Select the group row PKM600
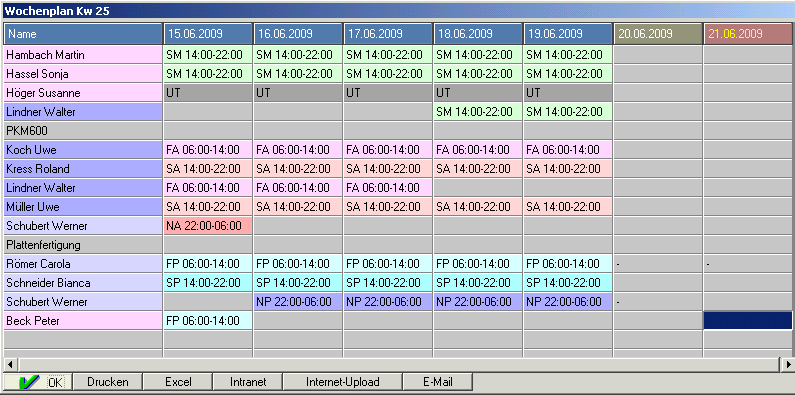This screenshot has width=795, height=395. (x=83, y=131)
